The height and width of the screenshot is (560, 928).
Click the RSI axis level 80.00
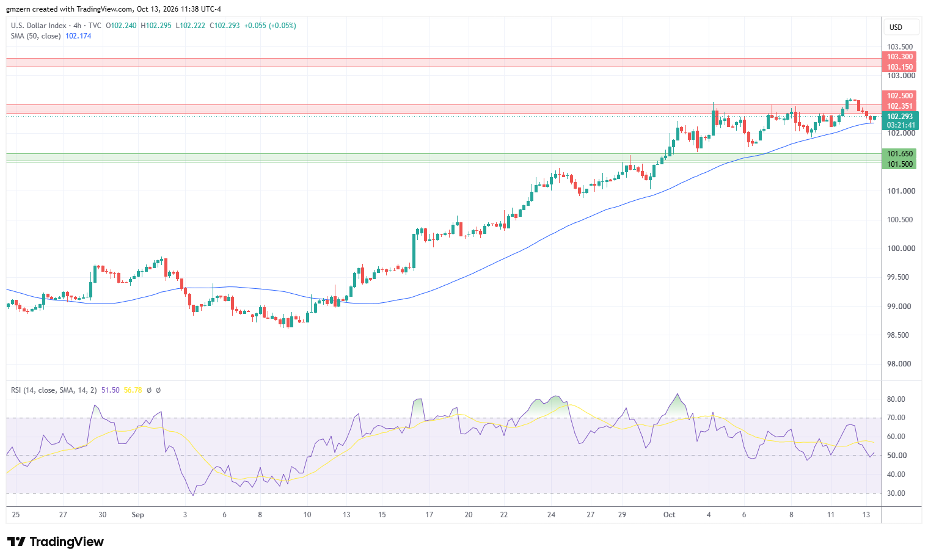(896, 399)
